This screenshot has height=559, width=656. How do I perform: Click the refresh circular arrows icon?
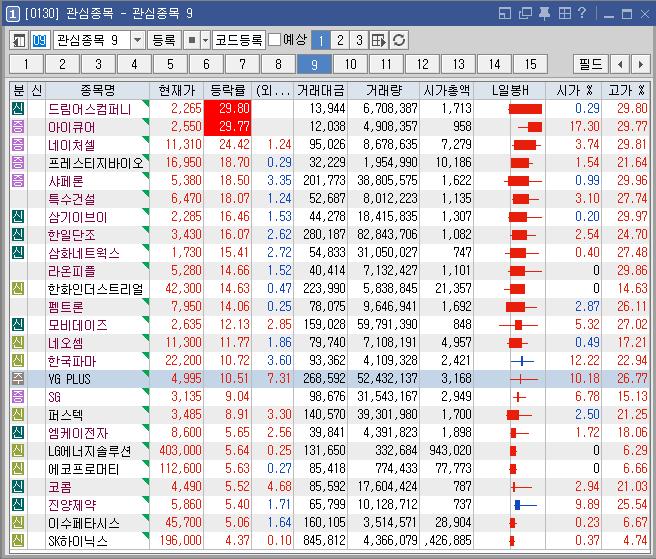(399, 41)
